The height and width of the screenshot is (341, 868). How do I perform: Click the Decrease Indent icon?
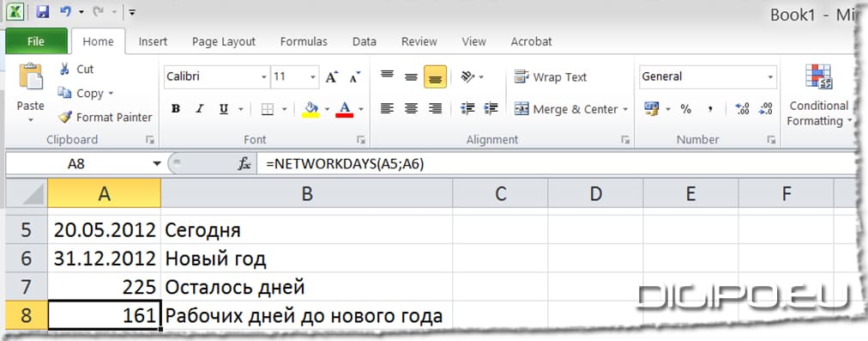tap(467, 109)
